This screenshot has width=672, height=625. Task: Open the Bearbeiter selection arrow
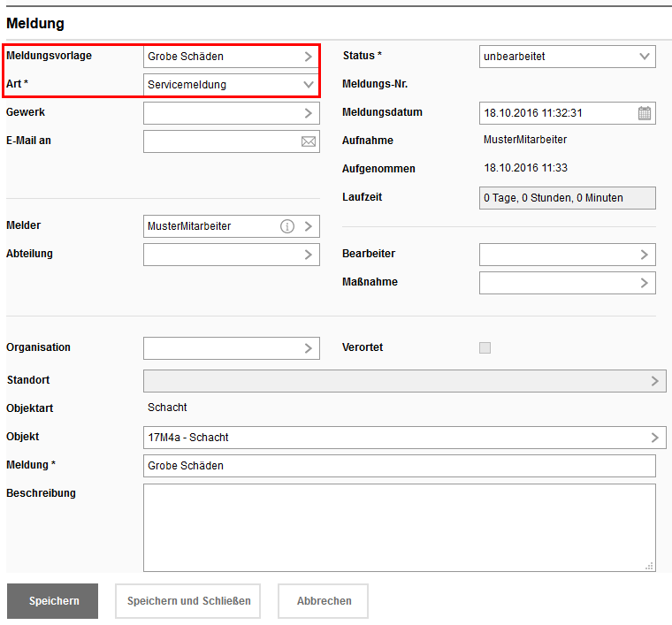(x=644, y=255)
